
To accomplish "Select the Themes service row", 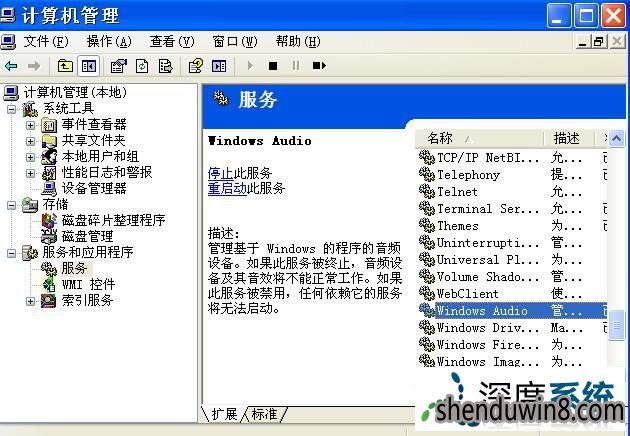I will [x=512, y=226].
